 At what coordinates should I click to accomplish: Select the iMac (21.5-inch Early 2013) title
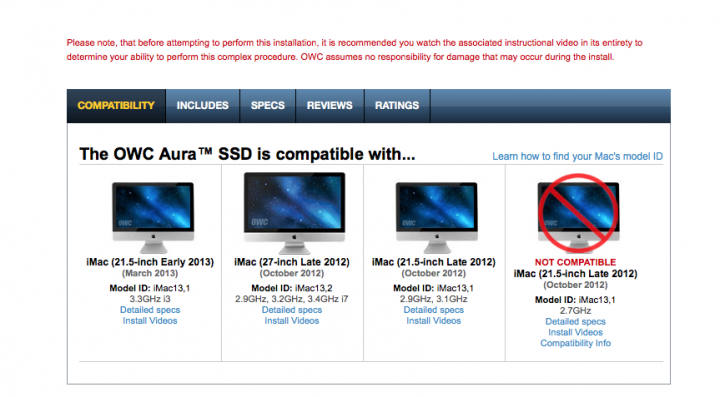click(150, 262)
